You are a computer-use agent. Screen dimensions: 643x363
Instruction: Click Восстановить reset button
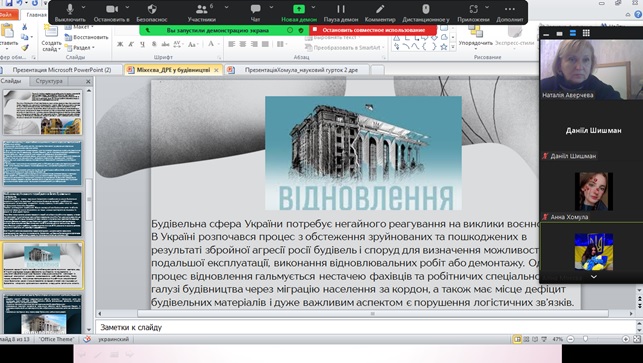pyautogui.click(x=87, y=37)
